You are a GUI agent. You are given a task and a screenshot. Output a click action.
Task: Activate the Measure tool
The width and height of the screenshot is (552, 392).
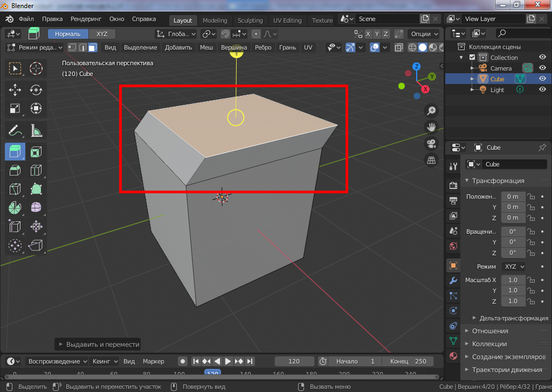[36, 130]
